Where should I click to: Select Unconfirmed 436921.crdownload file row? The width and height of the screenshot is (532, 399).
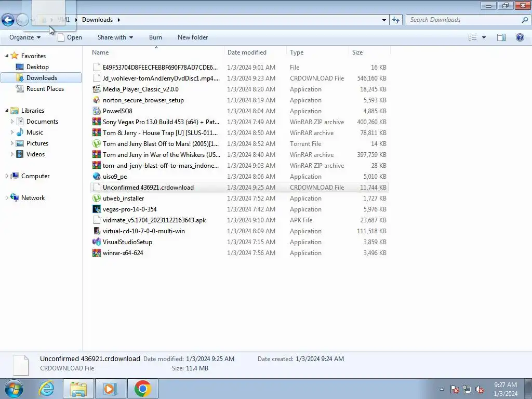click(x=239, y=187)
